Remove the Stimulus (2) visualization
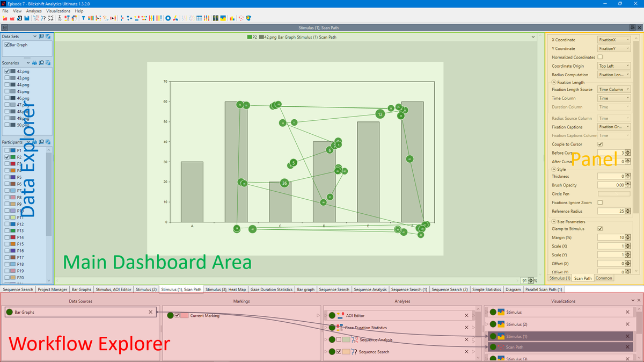Viewport: 644px width, 362px height. pyautogui.click(x=627, y=324)
